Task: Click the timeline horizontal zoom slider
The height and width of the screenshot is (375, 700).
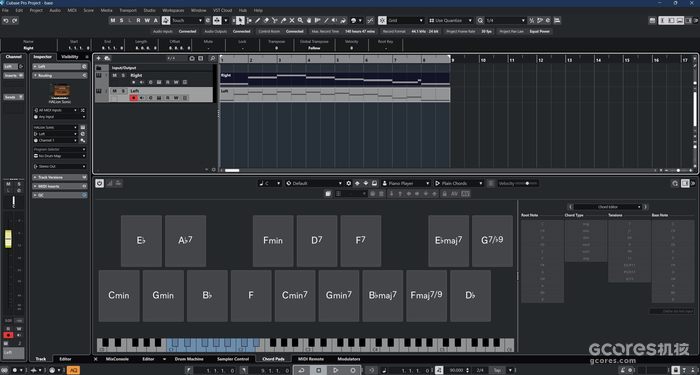Action: (x=678, y=170)
